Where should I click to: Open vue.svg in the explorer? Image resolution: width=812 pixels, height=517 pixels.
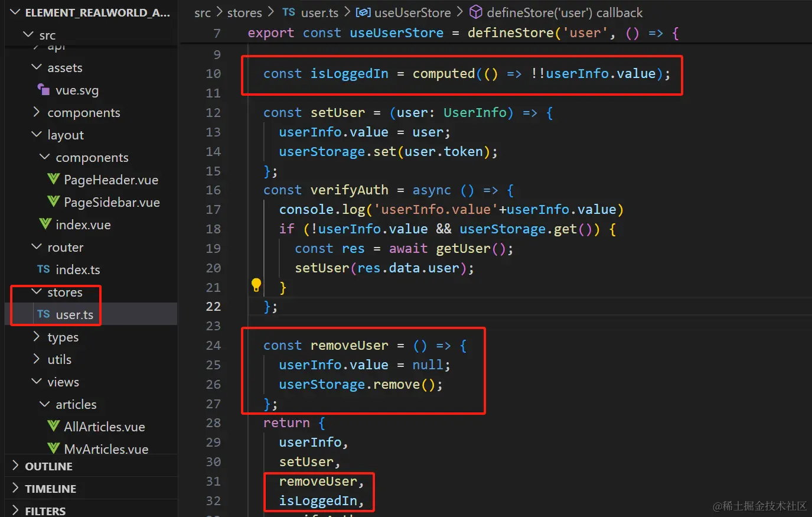77,90
